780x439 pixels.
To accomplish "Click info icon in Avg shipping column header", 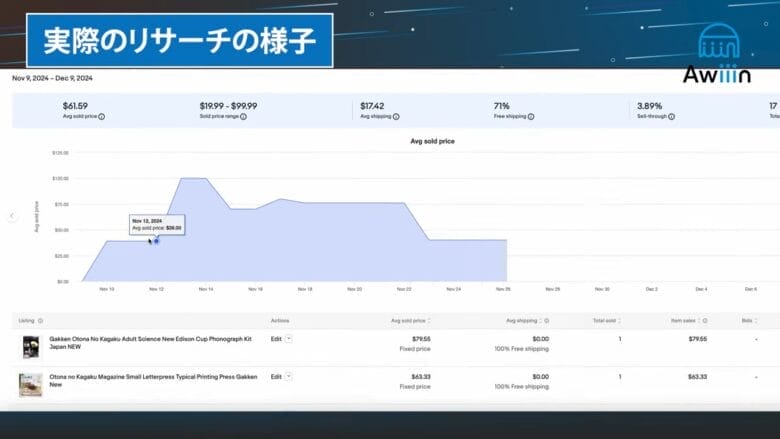I will tap(547, 321).
